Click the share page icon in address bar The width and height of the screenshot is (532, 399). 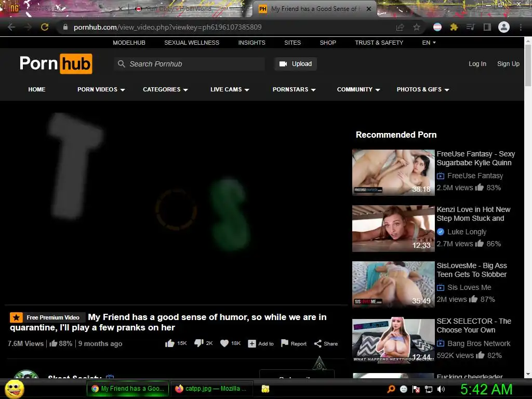[x=400, y=27]
